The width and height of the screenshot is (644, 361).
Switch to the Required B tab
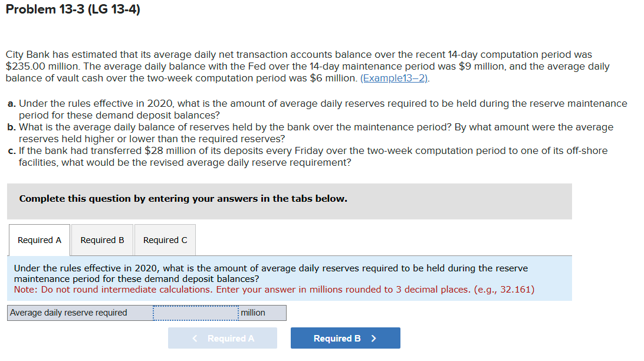[x=102, y=239]
